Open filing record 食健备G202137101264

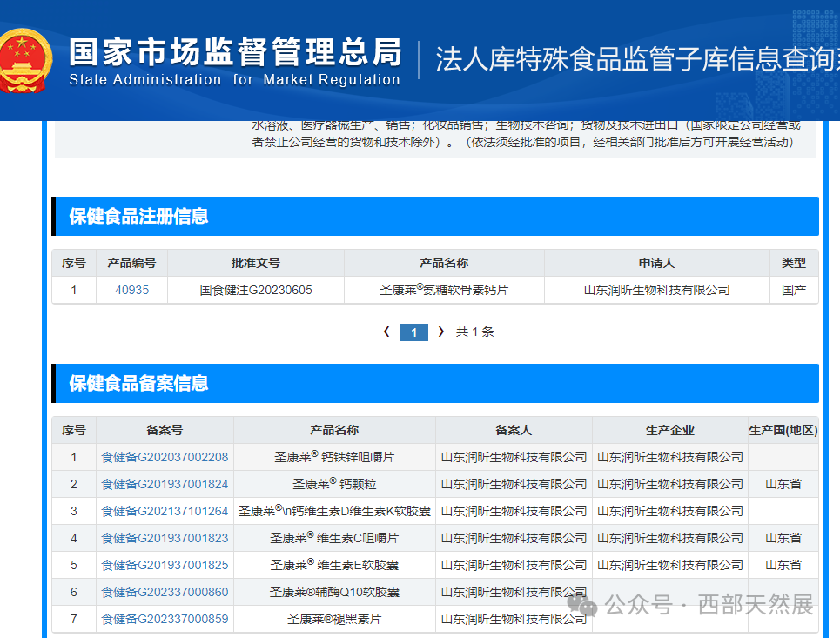pos(165,511)
